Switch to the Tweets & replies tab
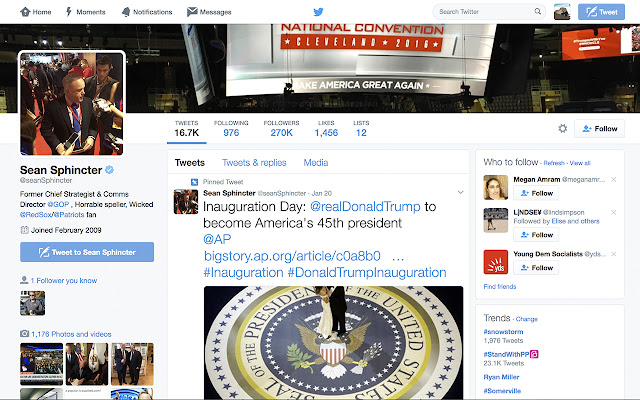This screenshot has height=400, width=640. click(x=254, y=162)
